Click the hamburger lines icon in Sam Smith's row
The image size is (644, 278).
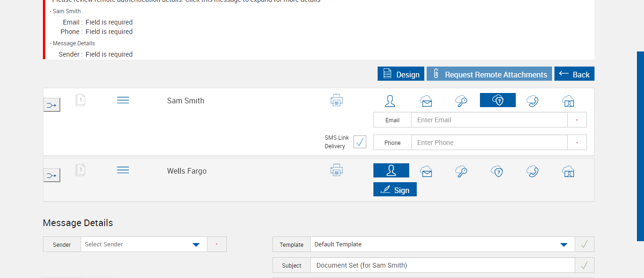pyautogui.click(x=123, y=100)
